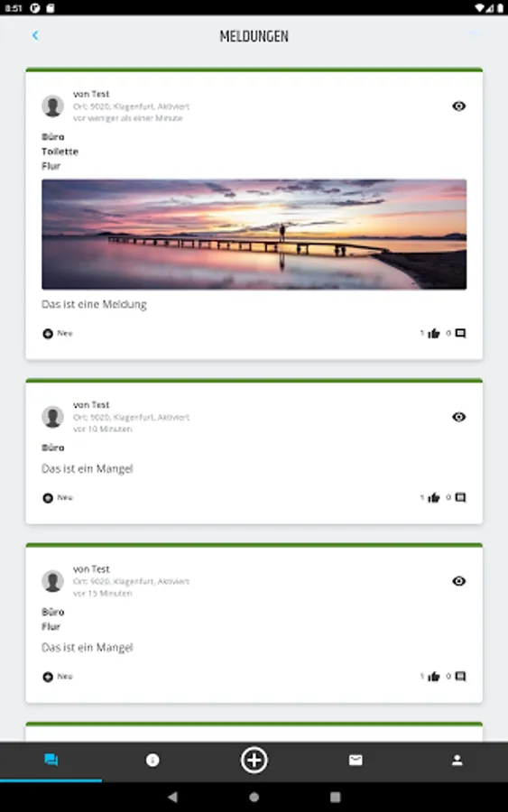Open comments on the 'vor 10 Minuten' post
Image resolution: width=508 pixels, height=812 pixels.
tap(460, 498)
